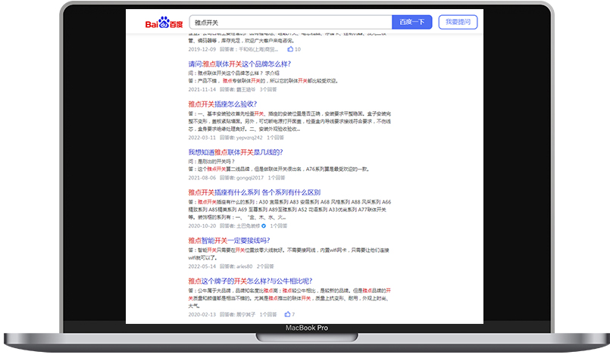610x364 pixels.
Task: Click the 3个回答 answer count
Action: click(268, 89)
